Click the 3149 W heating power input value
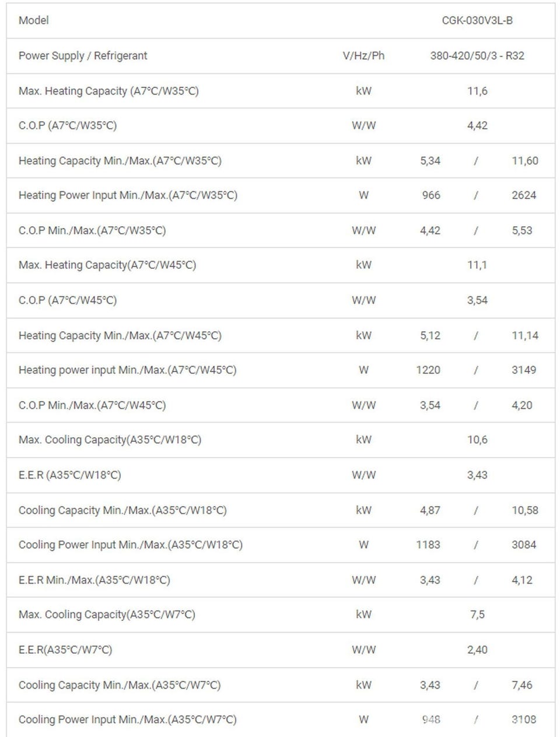This screenshot has width=560, height=737. 523,370
